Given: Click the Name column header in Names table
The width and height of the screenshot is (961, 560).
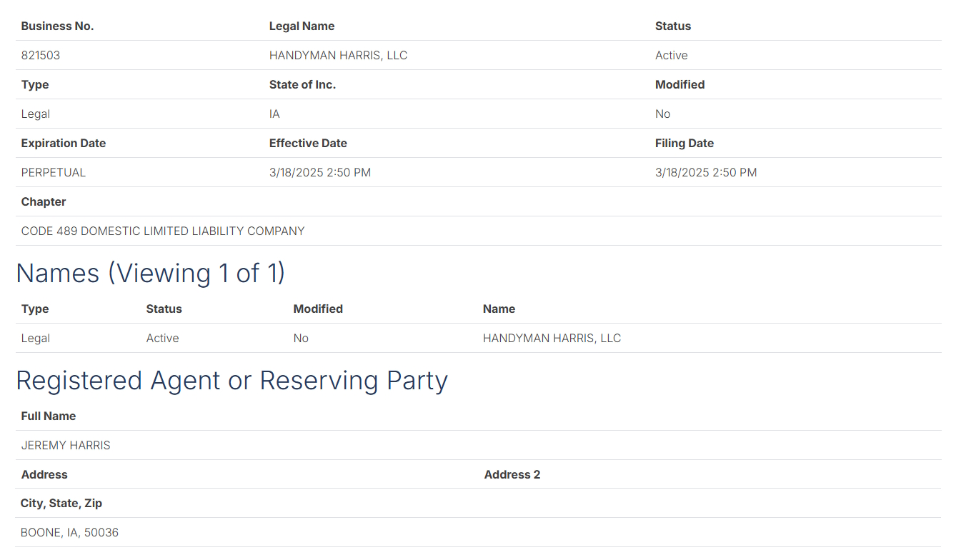Looking at the screenshot, I should [x=499, y=309].
